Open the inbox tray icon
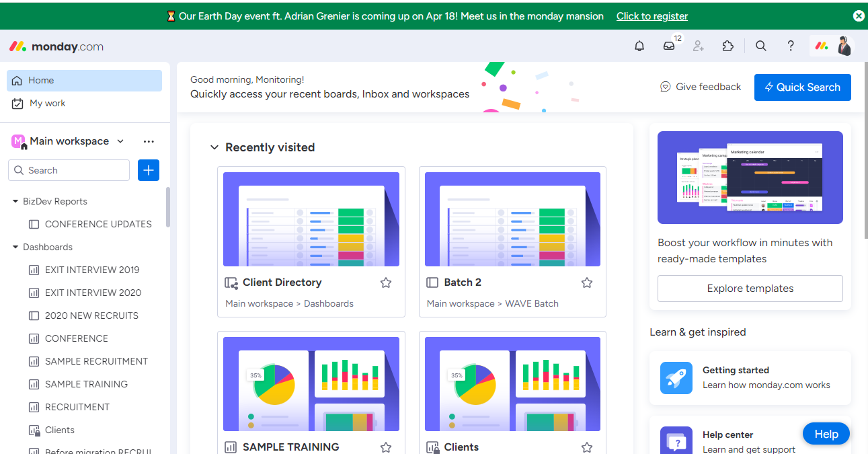The width and height of the screenshot is (868, 454). [x=669, y=46]
